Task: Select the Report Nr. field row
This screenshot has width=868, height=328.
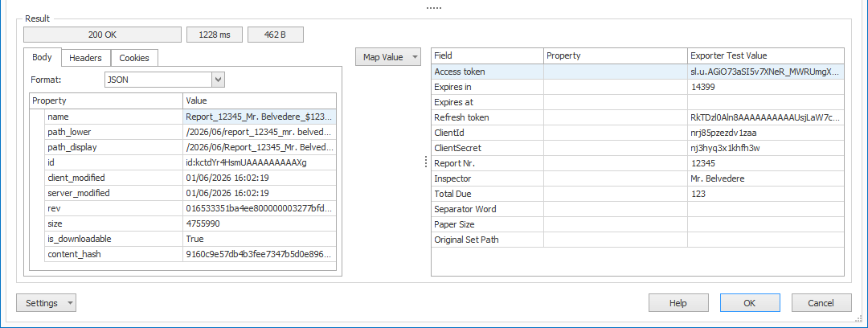Action: [x=637, y=163]
